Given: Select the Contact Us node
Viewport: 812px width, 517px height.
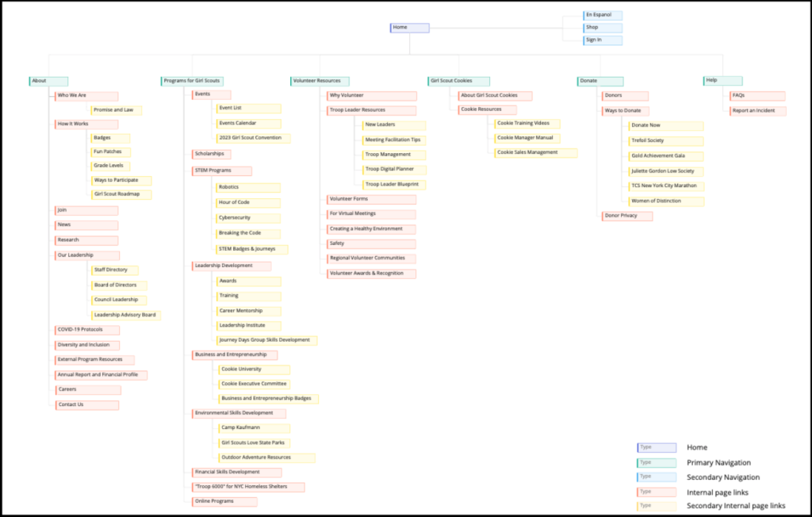Looking at the screenshot, I should 87,406.
